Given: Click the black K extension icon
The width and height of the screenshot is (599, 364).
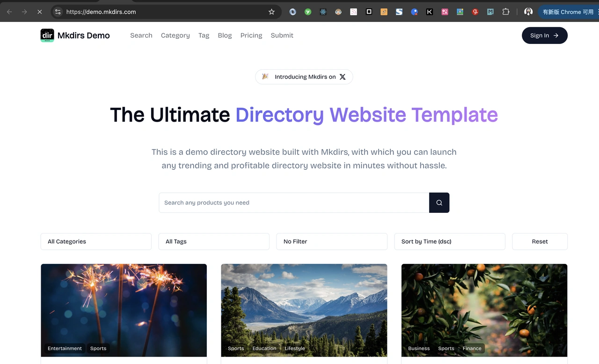Looking at the screenshot, I should (429, 12).
